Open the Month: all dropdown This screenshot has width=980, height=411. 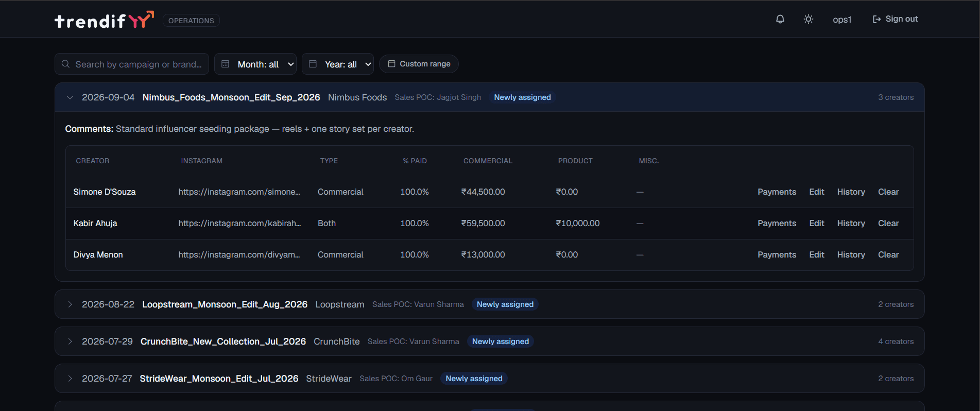tap(255, 64)
